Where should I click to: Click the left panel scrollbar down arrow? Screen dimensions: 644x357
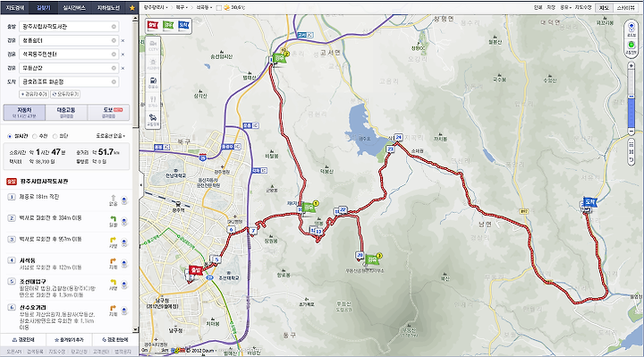(136, 330)
